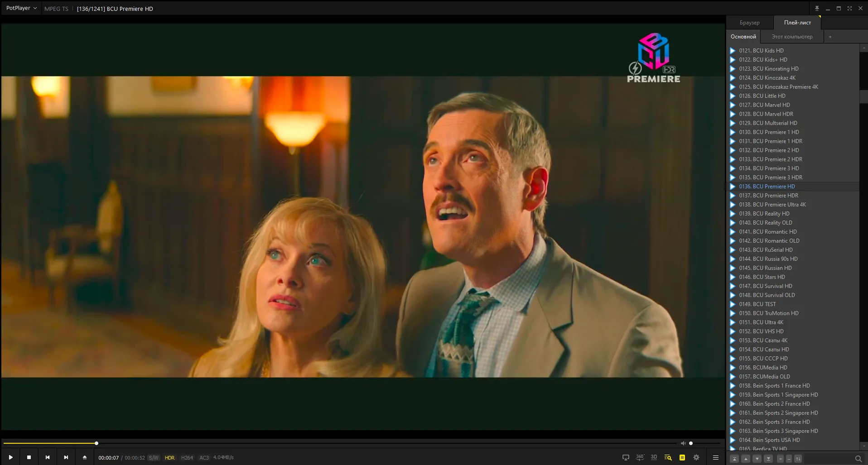Click play icon beside 0140. BCU Reality OLD
This screenshot has height=465, width=868.
733,223
